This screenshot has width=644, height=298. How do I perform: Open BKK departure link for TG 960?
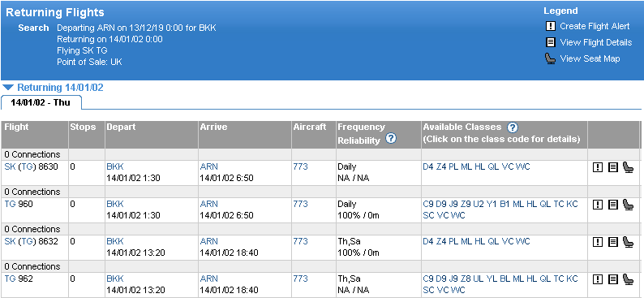point(115,204)
